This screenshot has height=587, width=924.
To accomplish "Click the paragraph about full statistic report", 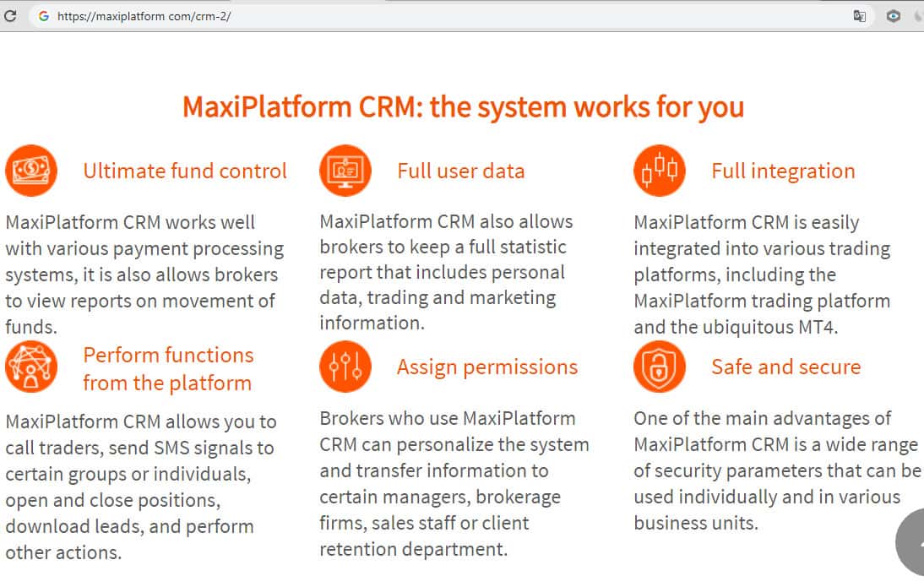I will click(446, 272).
